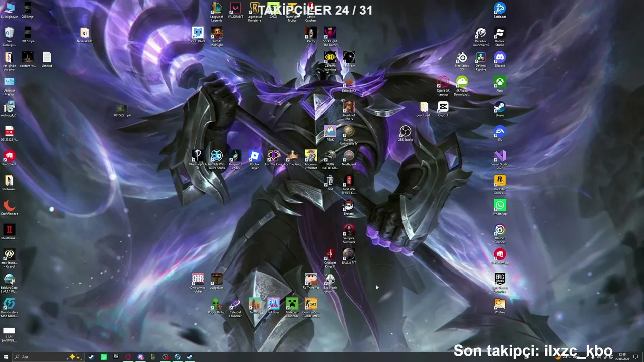Screen dimensions: 644x362
Task: Open the Windows Start menu
Action: pyautogui.click(x=6, y=357)
